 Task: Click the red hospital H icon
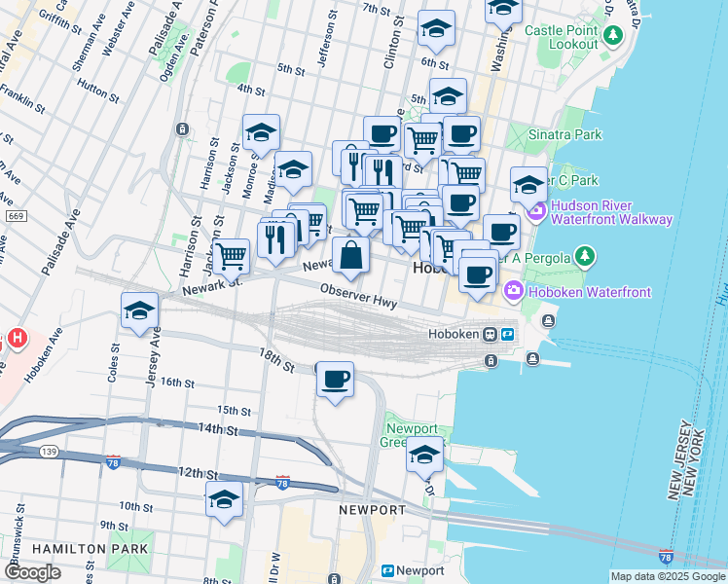point(17,340)
